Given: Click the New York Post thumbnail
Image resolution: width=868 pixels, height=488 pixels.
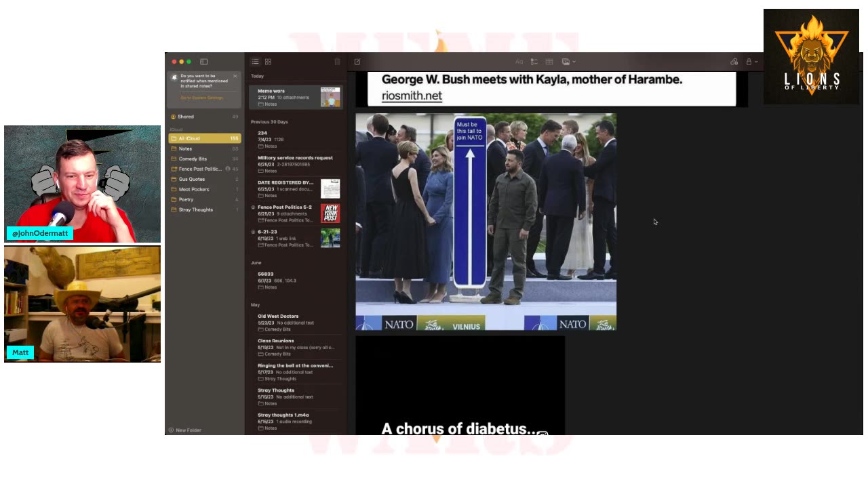Looking at the screenshot, I should (x=330, y=213).
